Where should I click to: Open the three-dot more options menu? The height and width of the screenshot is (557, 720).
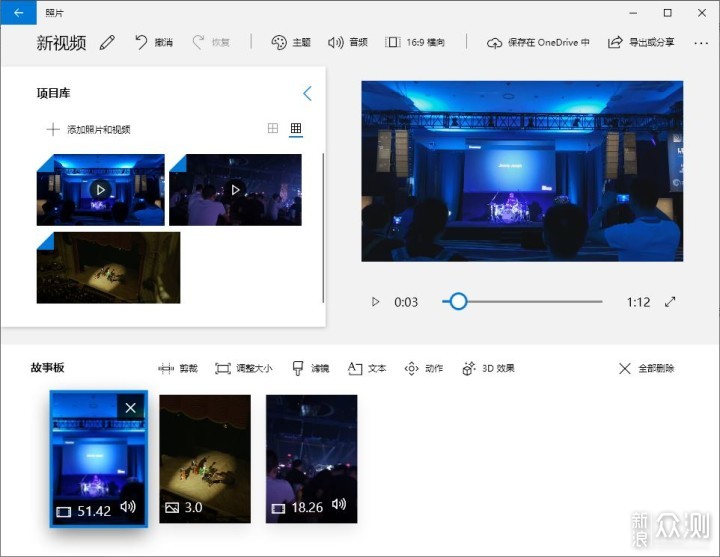pyautogui.click(x=700, y=43)
